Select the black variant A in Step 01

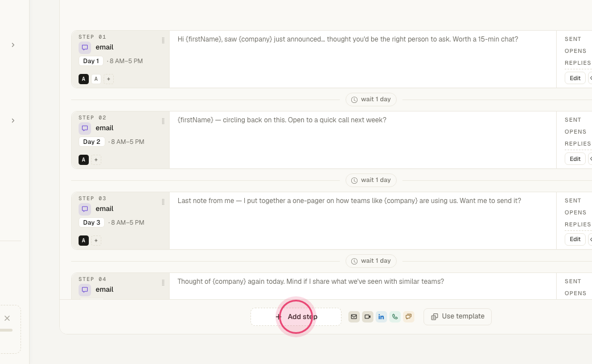(x=84, y=79)
